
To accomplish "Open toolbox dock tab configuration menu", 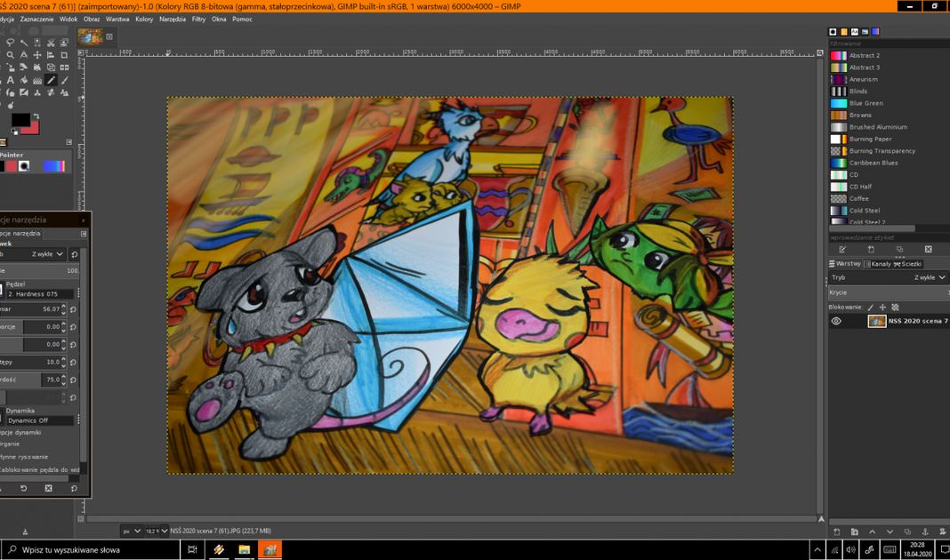I will coord(69,142).
